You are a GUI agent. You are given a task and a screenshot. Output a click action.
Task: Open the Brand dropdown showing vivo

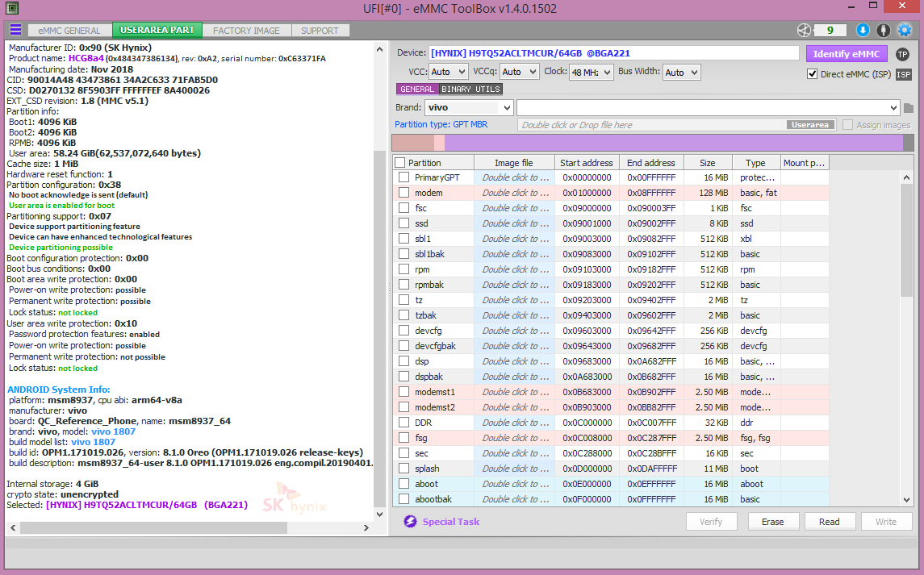pyautogui.click(x=469, y=108)
